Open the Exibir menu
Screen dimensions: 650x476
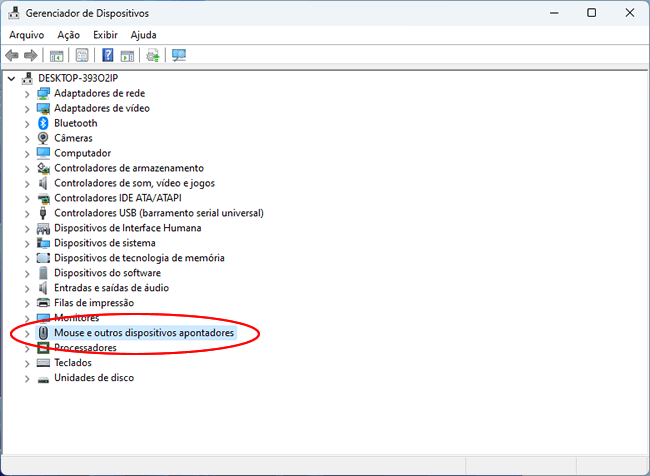(105, 35)
